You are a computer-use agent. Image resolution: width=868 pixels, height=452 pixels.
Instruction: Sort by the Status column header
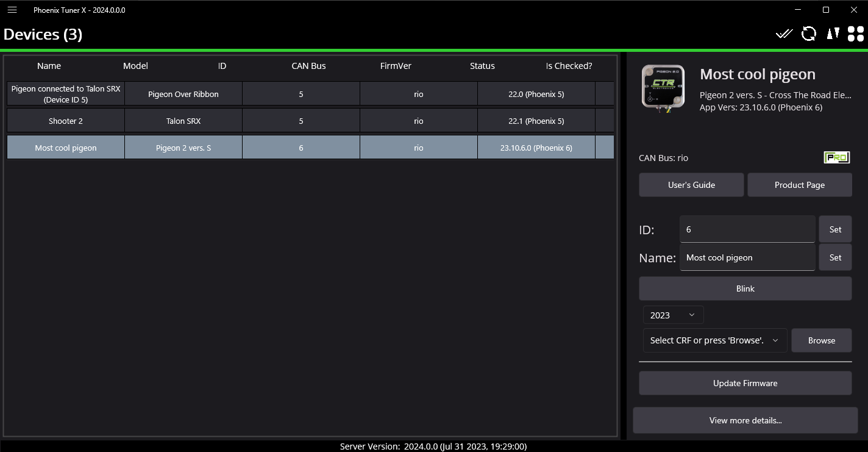coord(482,66)
